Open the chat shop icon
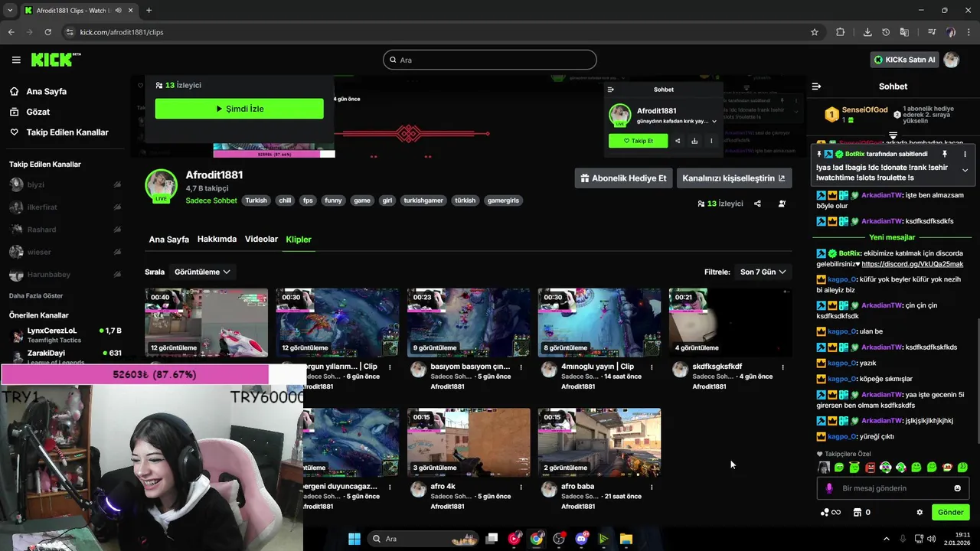The image size is (980, 551). [857, 512]
